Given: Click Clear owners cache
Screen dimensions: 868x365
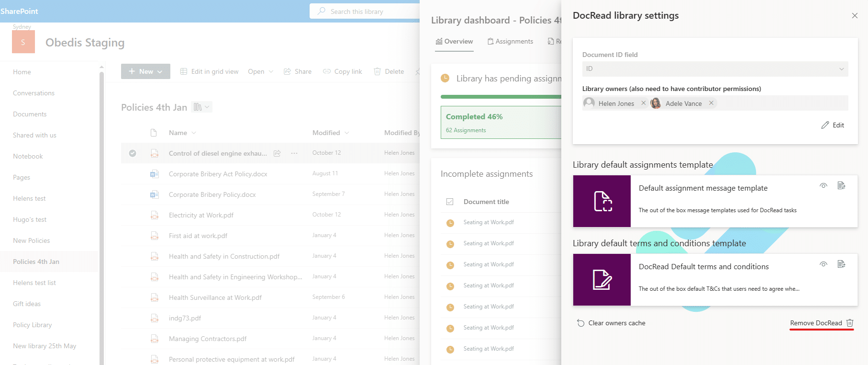Looking at the screenshot, I should pos(611,323).
